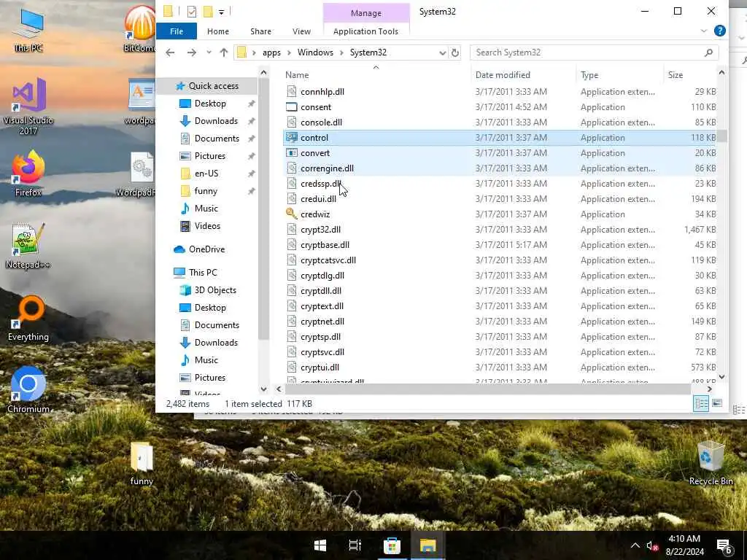Open pinned Desktop under Quick access
This screenshot has width=747, height=560.
pos(210,104)
